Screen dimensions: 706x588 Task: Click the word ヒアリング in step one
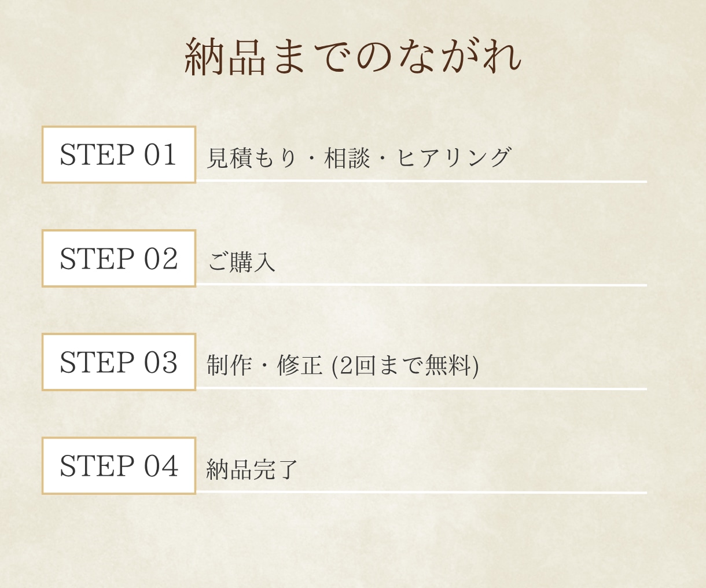[x=454, y=157]
